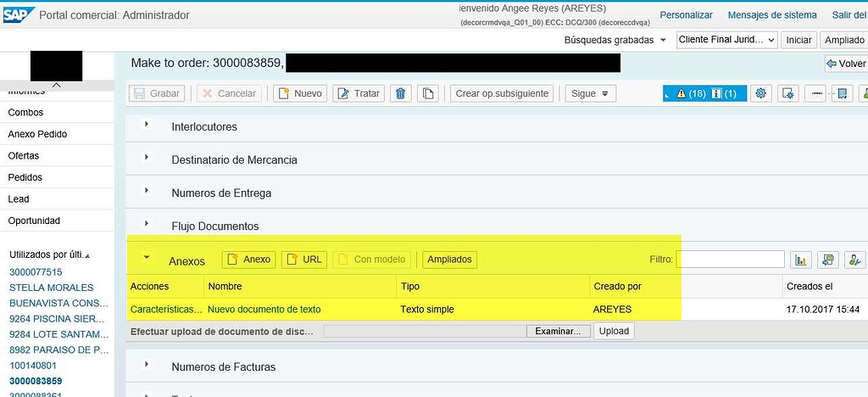Screen dimensions: 868x397
Task: Click the gear settings icon in the toolbar
Action: click(760, 93)
